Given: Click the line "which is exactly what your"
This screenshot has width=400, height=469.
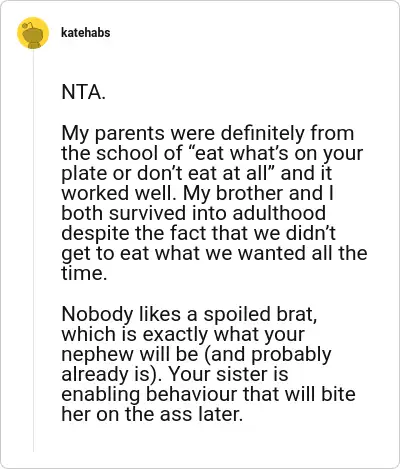Looking at the screenshot, I should (183, 334).
